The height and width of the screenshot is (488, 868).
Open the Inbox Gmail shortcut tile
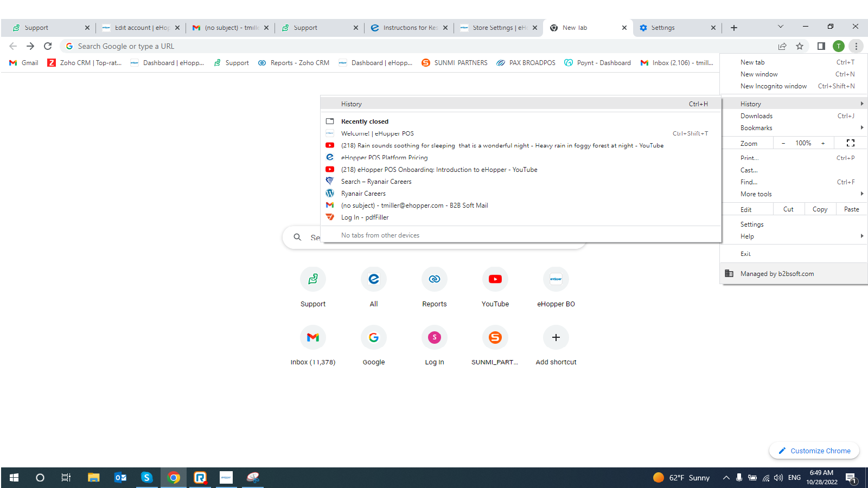313,346
